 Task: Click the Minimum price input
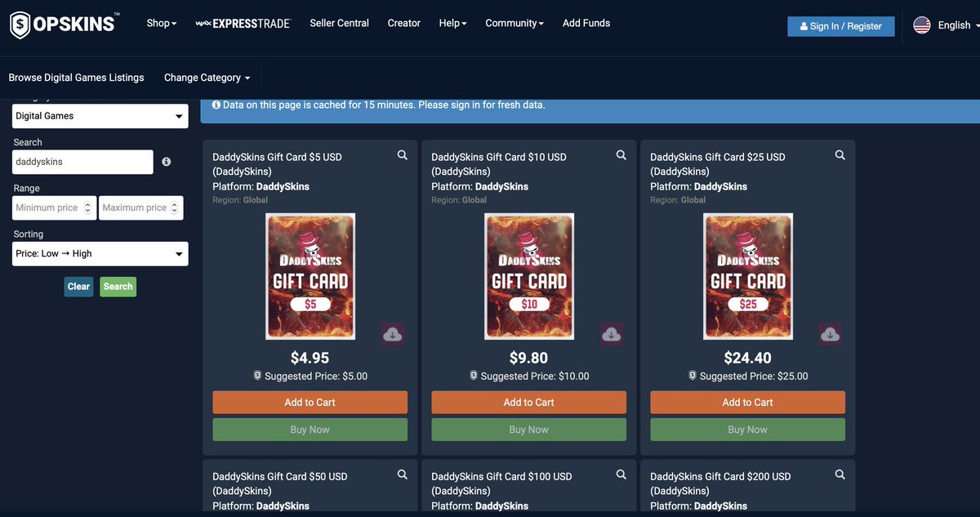(x=55, y=208)
